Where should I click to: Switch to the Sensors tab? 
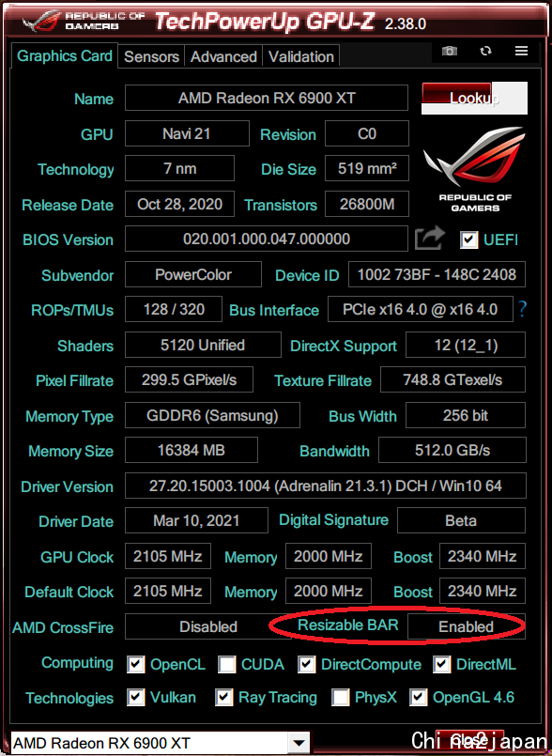[x=151, y=57]
